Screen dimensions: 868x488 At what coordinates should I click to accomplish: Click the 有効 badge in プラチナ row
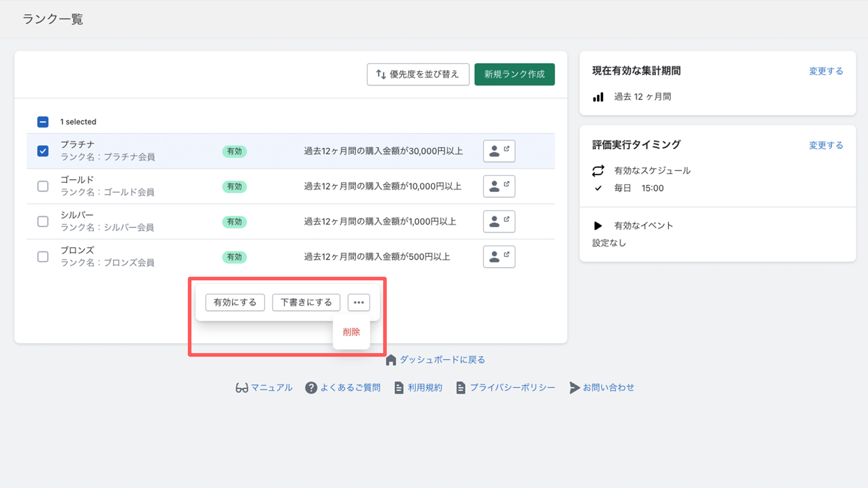234,151
